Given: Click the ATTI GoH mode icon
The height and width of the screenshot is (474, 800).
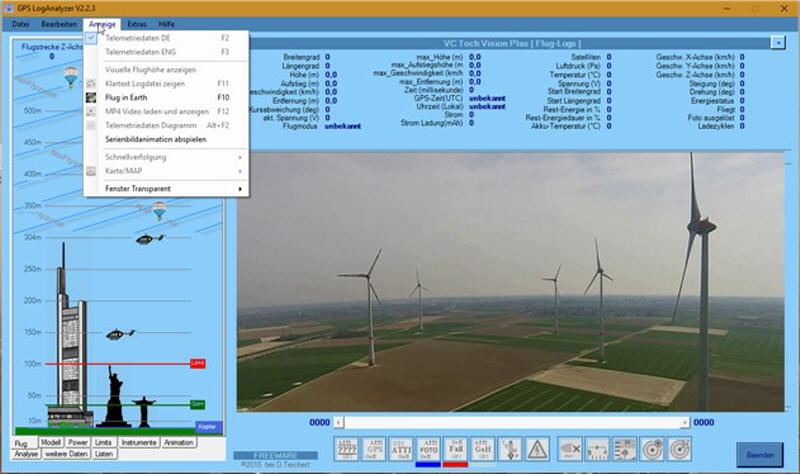Looking at the screenshot, I should pos(482,450).
